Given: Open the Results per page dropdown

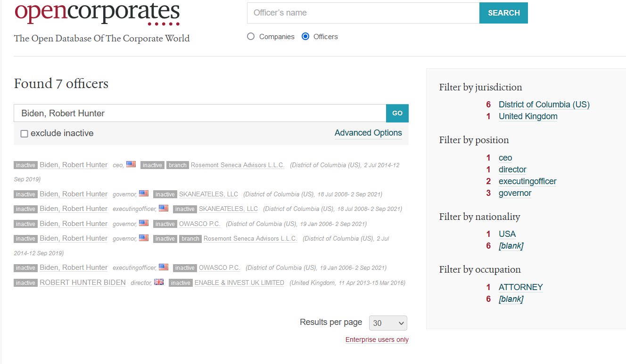Looking at the screenshot, I should coord(388,323).
